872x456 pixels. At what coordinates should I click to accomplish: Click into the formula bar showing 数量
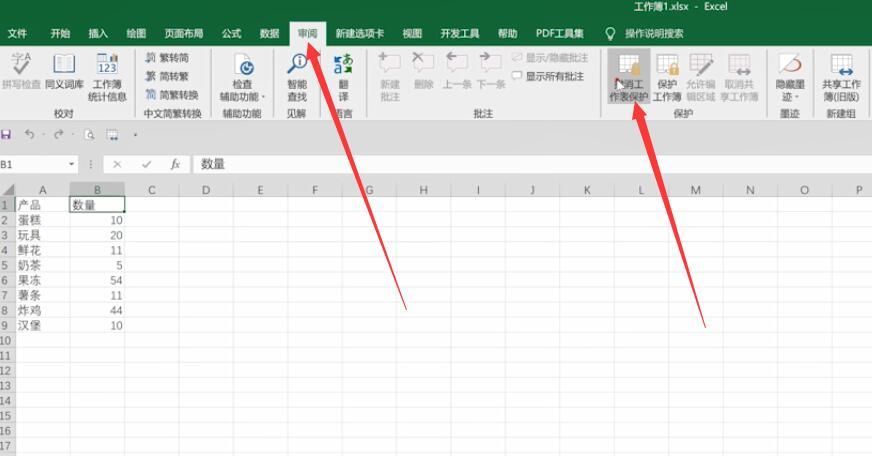532,164
